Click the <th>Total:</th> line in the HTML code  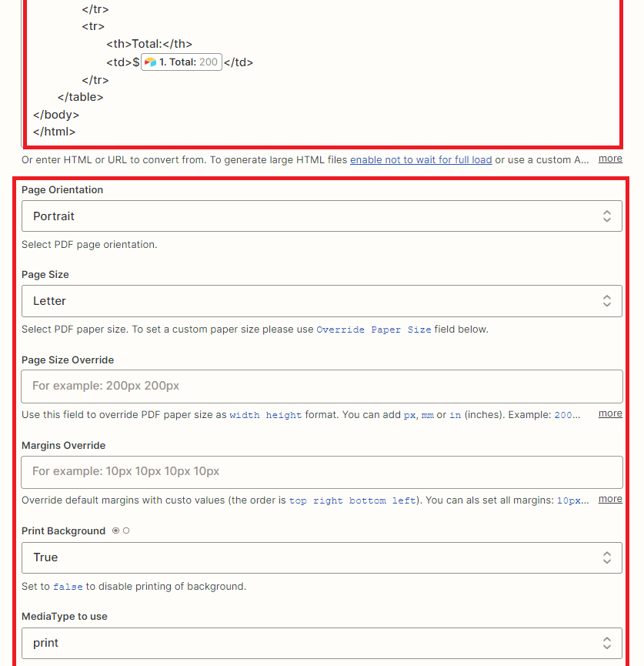coord(149,44)
